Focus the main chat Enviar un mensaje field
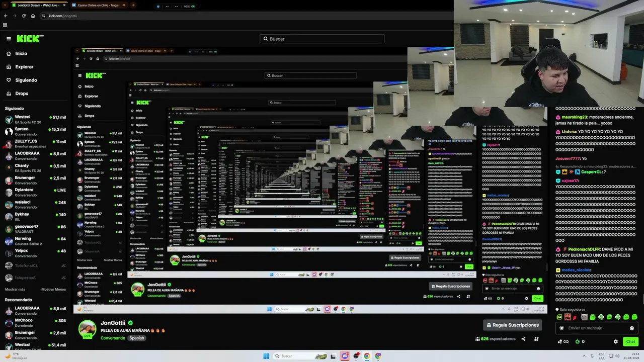 pyautogui.click(x=597, y=328)
